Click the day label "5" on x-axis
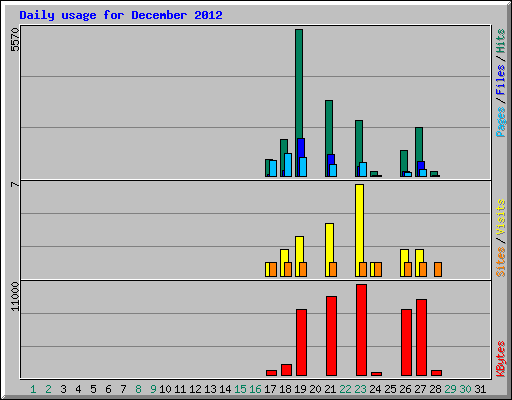Image resolution: width=512 pixels, height=400 pixels. 93,389
